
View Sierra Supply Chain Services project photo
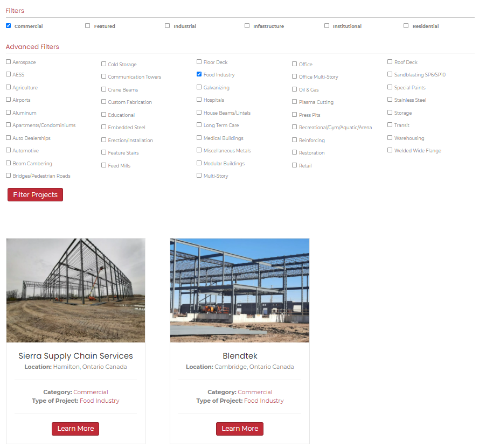pyautogui.click(x=75, y=290)
